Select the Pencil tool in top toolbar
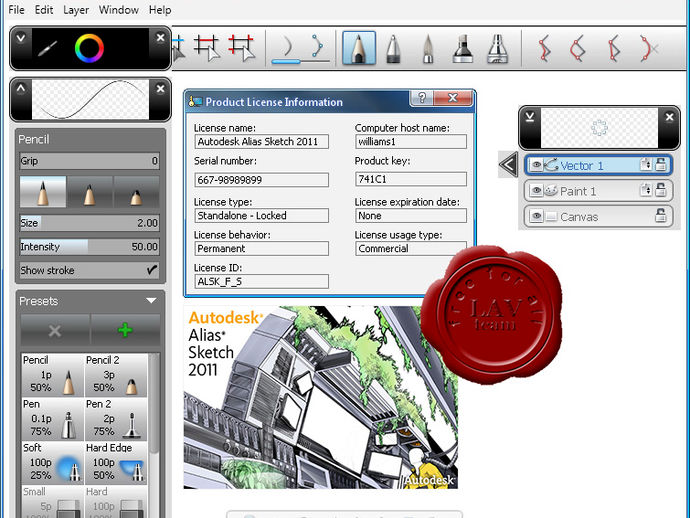 (359, 48)
